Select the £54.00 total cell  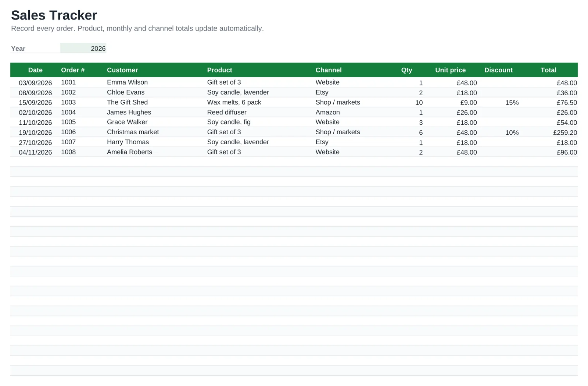pos(567,123)
